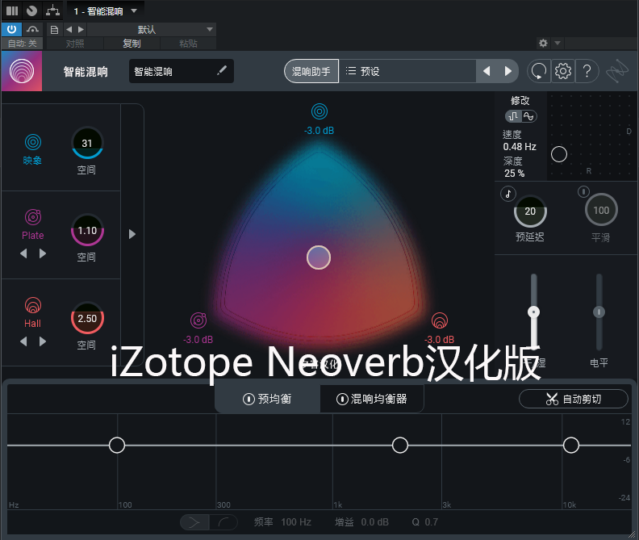Expand the reverb engine advanced panel arrow

(x=133, y=234)
